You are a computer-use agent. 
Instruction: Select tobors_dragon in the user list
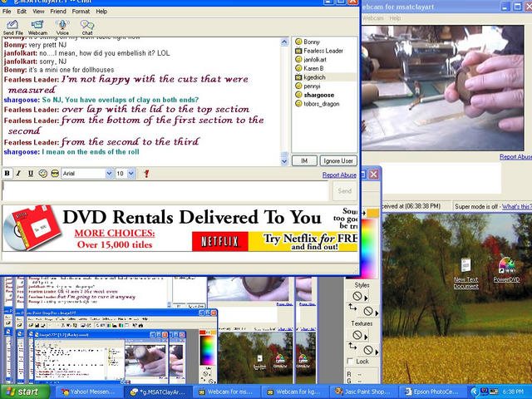322,103
